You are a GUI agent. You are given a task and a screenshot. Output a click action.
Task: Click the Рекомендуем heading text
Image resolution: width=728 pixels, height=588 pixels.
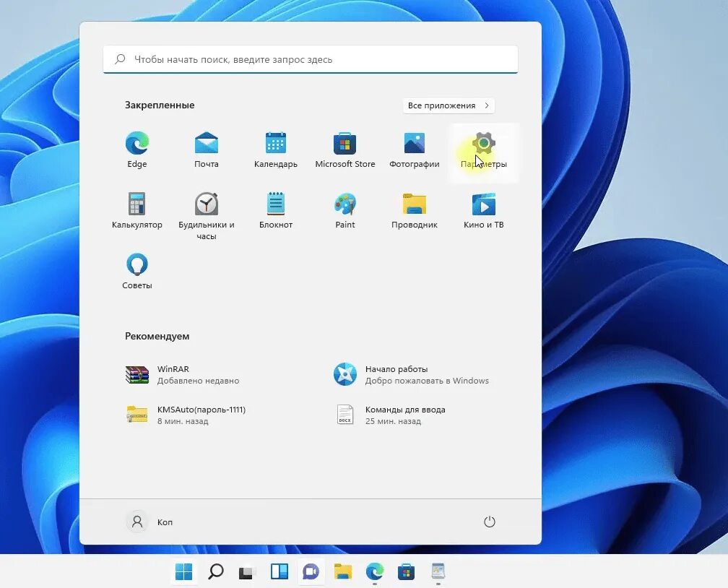(157, 337)
